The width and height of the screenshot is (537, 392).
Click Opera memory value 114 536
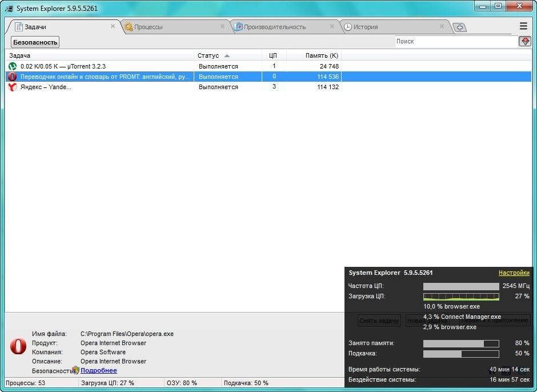pyautogui.click(x=328, y=77)
